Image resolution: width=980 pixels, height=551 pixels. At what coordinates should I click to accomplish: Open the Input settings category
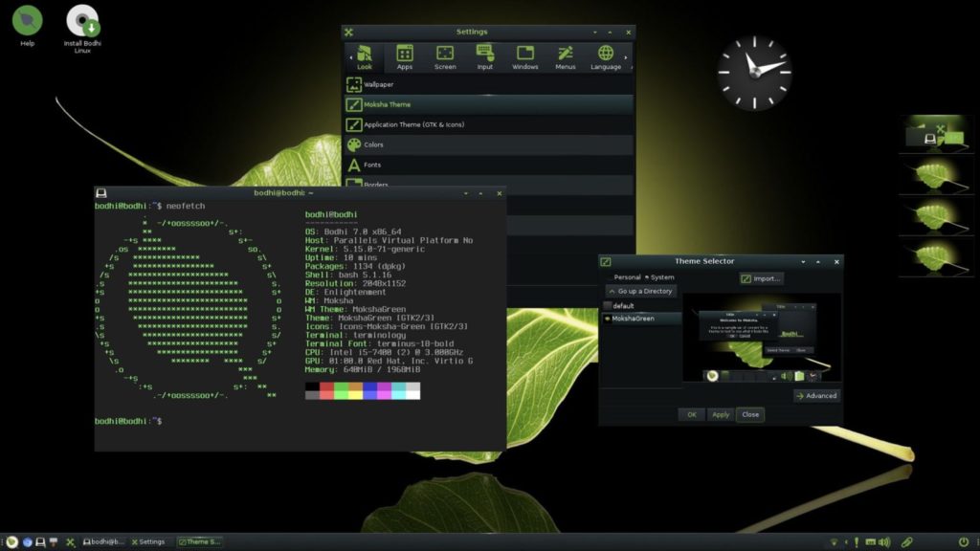(x=484, y=55)
